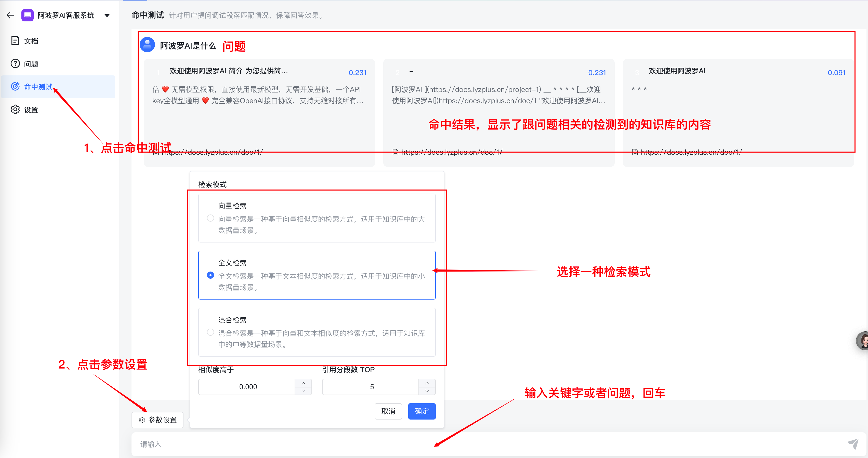Click the 确定 confirm button
Image resolution: width=868 pixels, height=458 pixels.
pos(422,411)
